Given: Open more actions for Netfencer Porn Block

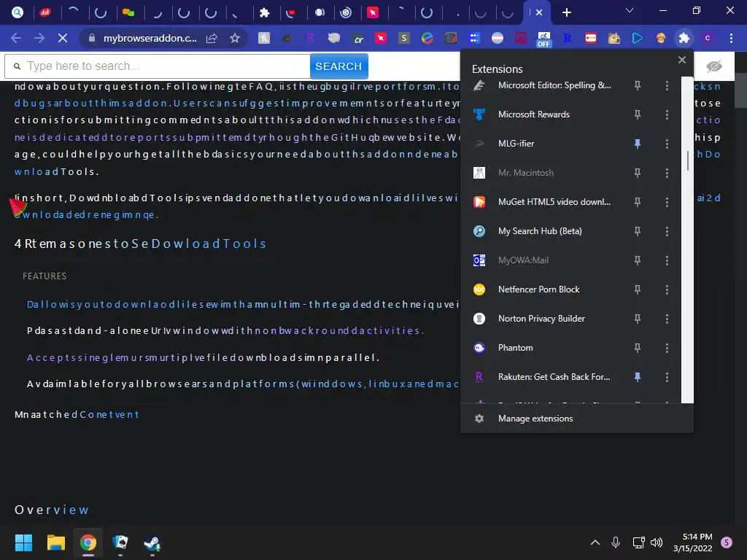Looking at the screenshot, I should coord(667,289).
